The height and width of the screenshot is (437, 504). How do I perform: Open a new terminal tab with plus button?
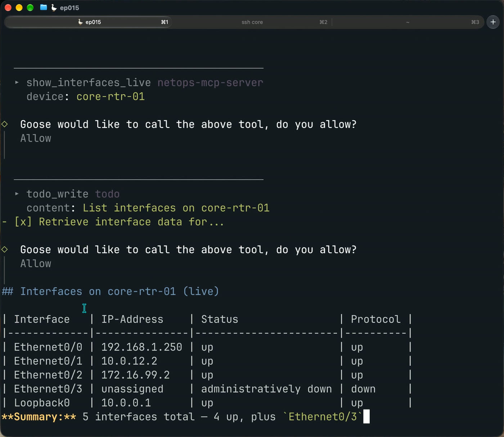point(493,22)
